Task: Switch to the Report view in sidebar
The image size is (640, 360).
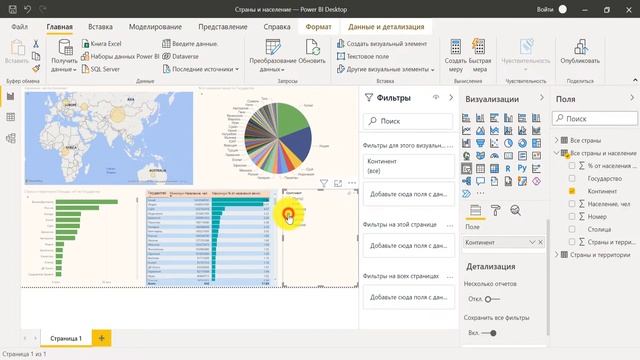Action: pyautogui.click(x=11, y=96)
